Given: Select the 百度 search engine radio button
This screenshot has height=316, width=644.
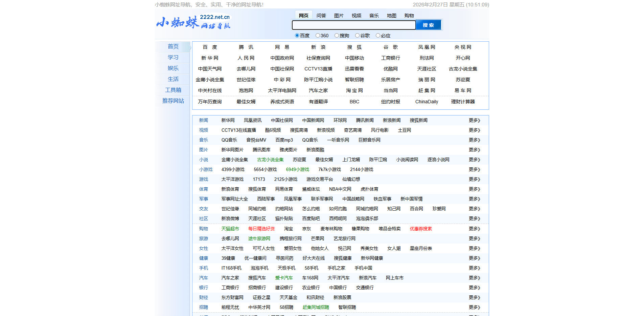Looking at the screenshot, I should pos(296,35).
